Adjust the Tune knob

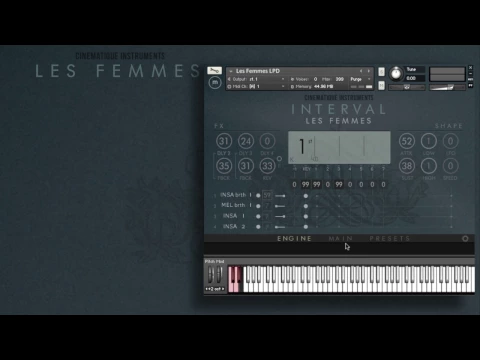pyautogui.click(x=396, y=74)
